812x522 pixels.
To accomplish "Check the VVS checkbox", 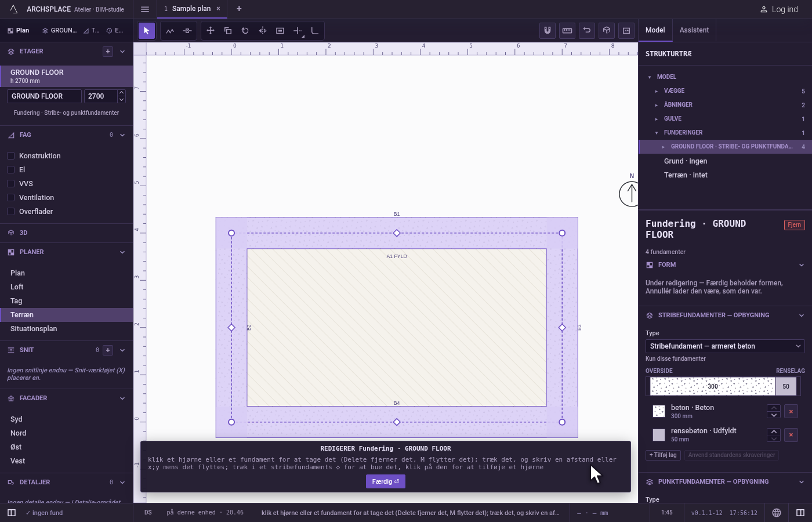I will point(10,183).
